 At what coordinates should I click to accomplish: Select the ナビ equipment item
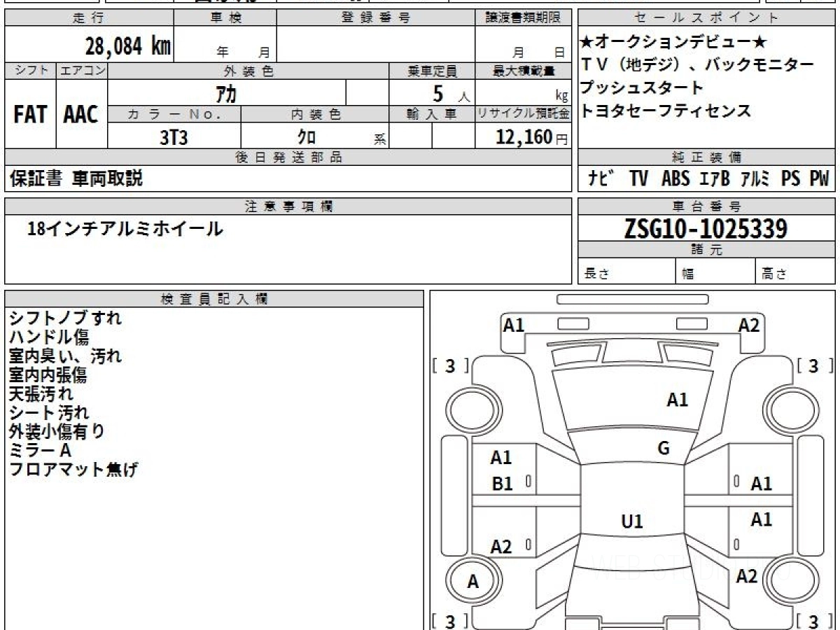click(x=601, y=178)
